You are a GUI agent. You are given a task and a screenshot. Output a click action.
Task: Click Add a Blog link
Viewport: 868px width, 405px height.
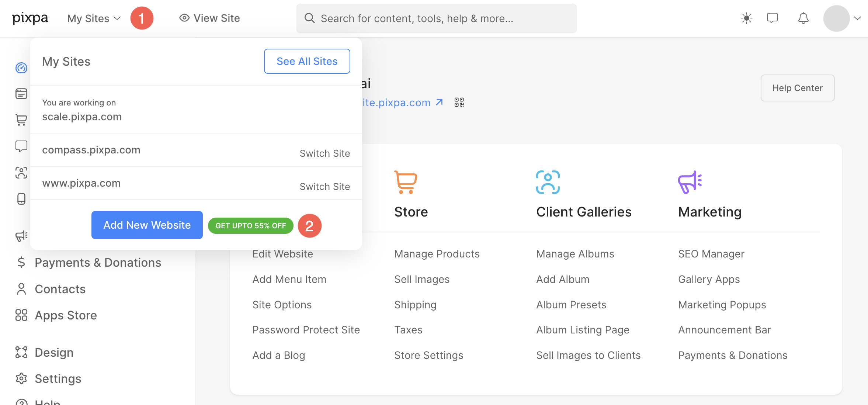(279, 355)
